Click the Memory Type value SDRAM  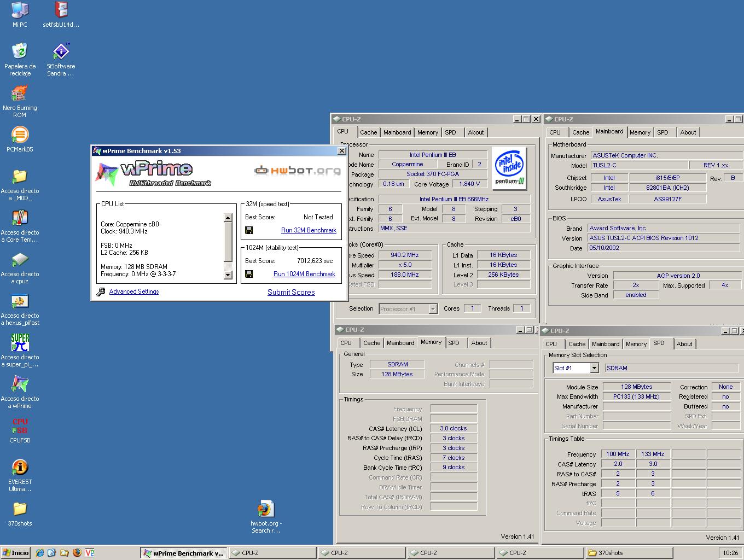[398, 364]
